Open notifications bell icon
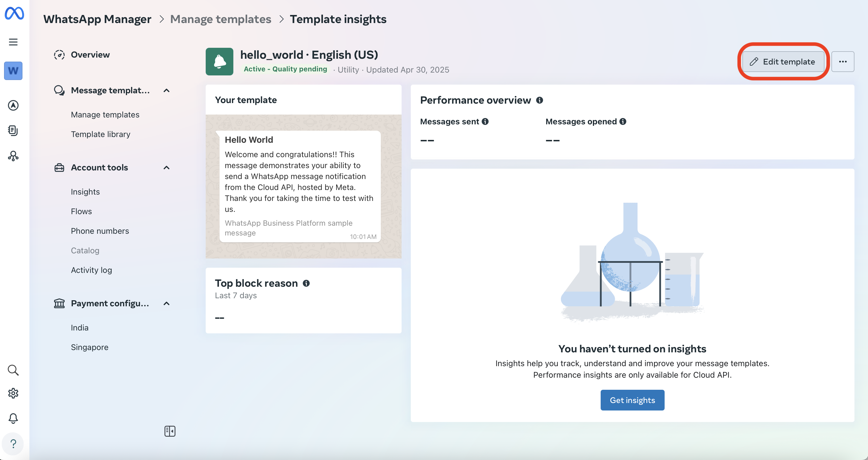The width and height of the screenshot is (868, 460). [x=13, y=418]
